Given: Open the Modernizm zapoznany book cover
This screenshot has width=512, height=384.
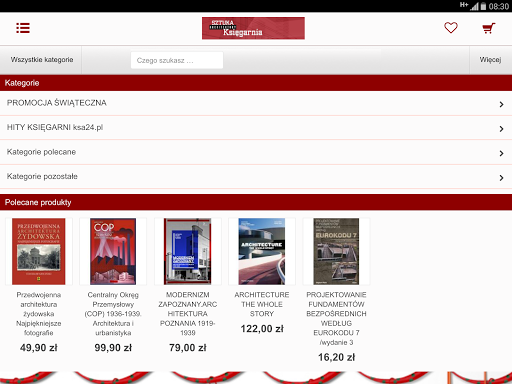Looking at the screenshot, I should tap(188, 251).
